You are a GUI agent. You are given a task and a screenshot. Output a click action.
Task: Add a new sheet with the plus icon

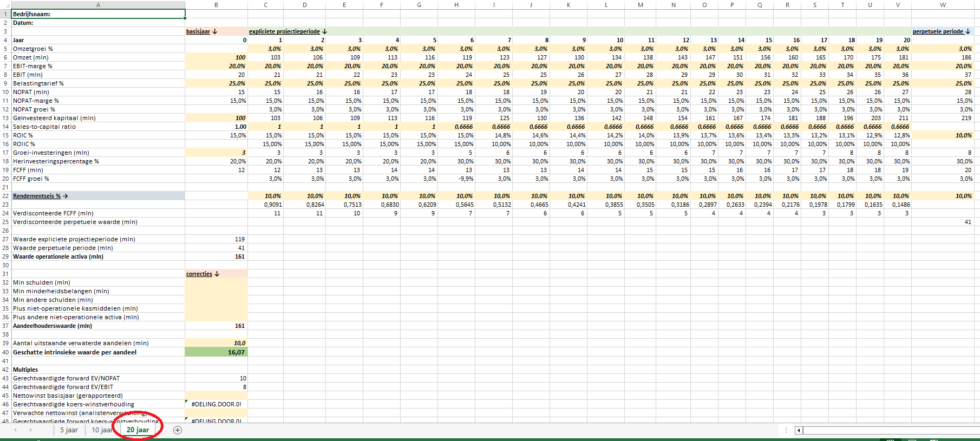[x=178, y=430]
